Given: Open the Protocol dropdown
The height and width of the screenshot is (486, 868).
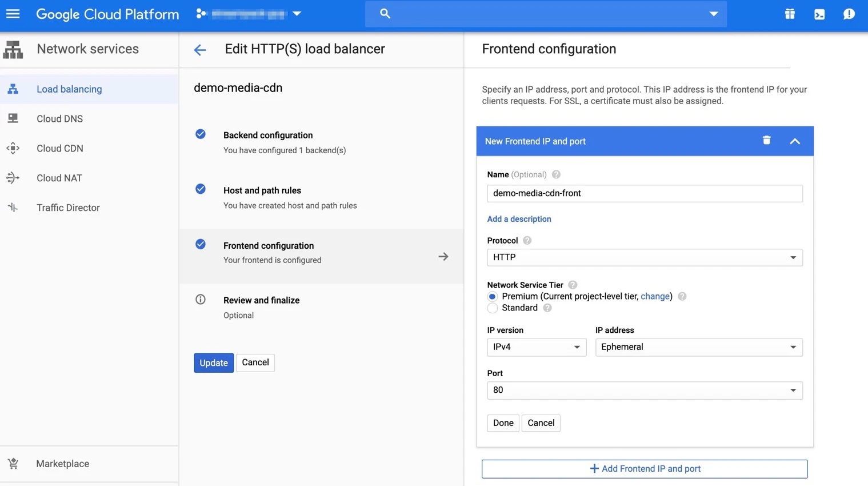Looking at the screenshot, I should [645, 257].
